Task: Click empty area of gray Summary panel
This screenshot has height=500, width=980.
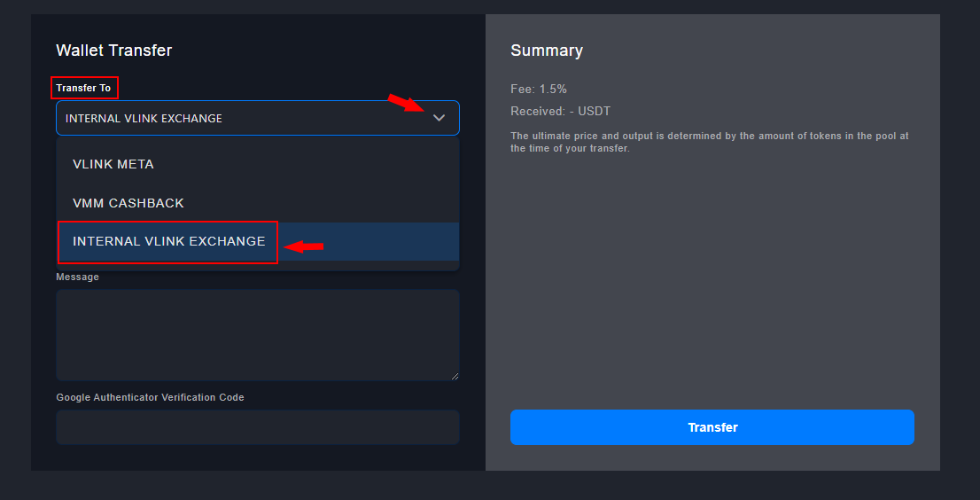Action: coord(709,284)
